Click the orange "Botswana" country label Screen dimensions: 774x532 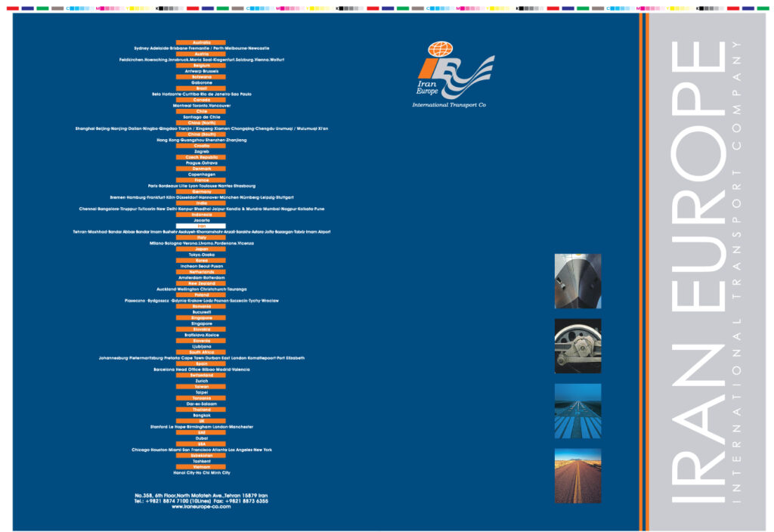pyautogui.click(x=201, y=77)
